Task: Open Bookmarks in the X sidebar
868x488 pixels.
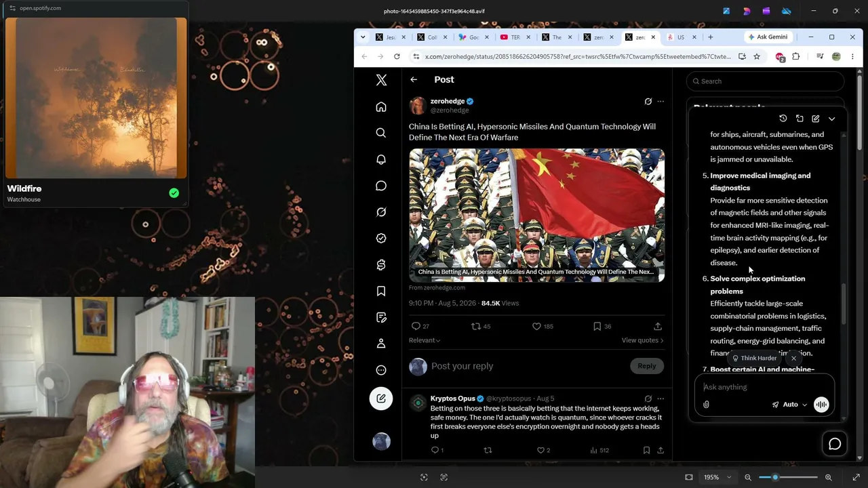Action: pyautogui.click(x=381, y=291)
